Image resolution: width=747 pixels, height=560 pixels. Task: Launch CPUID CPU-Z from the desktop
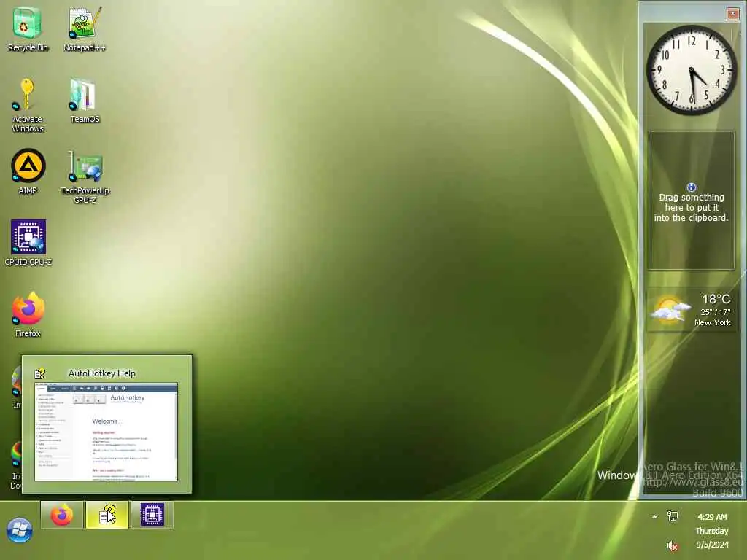(x=28, y=243)
